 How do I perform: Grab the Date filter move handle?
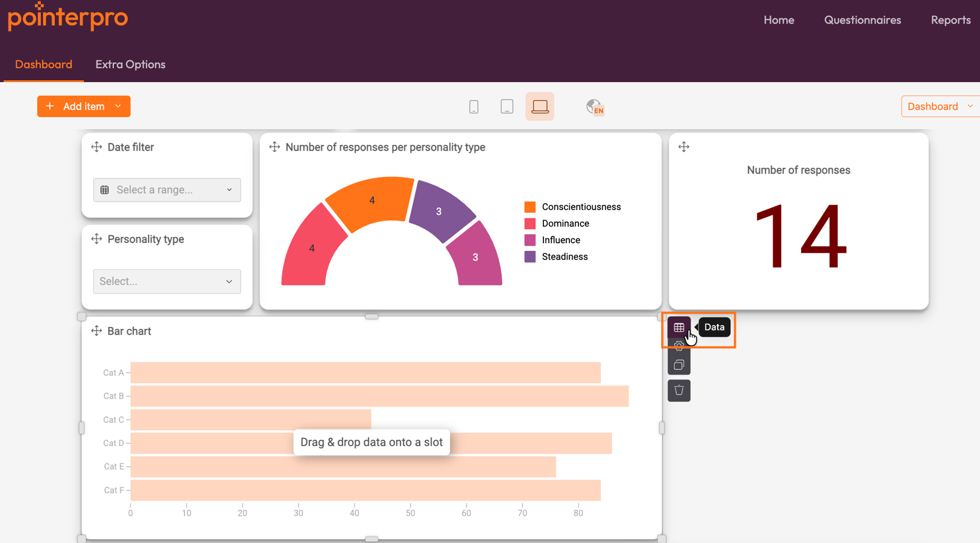pos(96,147)
